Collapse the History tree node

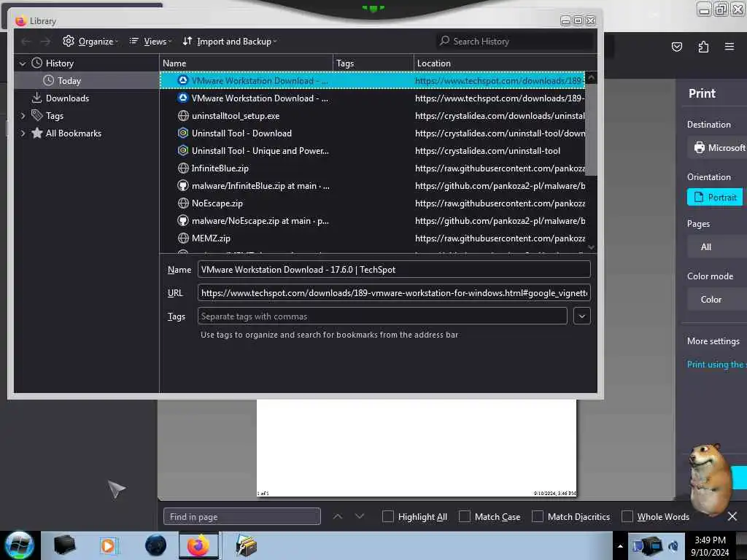(x=23, y=63)
